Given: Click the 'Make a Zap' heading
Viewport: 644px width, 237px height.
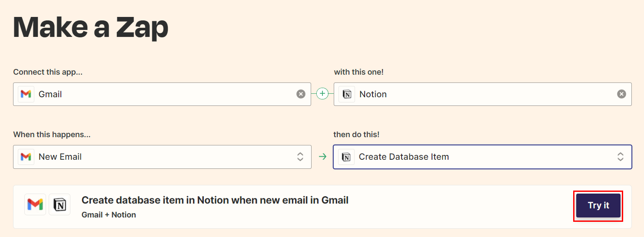Looking at the screenshot, I should [x=91, y=27].
